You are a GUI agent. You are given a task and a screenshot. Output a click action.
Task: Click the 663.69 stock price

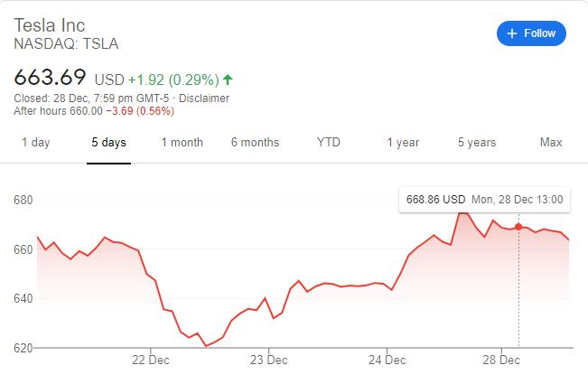click(x=51, y=77)
